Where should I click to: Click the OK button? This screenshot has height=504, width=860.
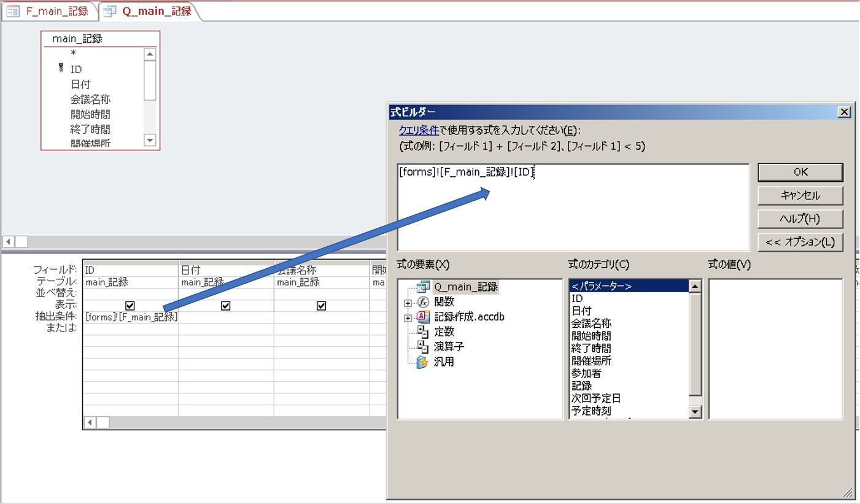[x=799, y=172]
